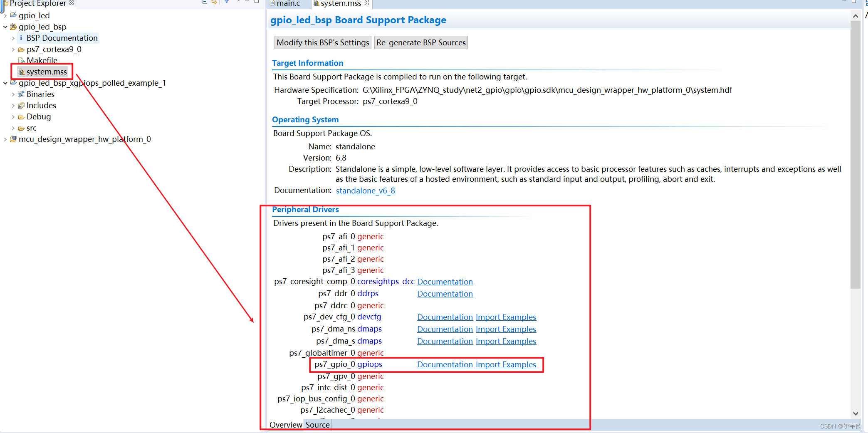Screen dimensions: 868x433
Task: Click the editor scrollbar up arrow
Action: coord(856,16)
